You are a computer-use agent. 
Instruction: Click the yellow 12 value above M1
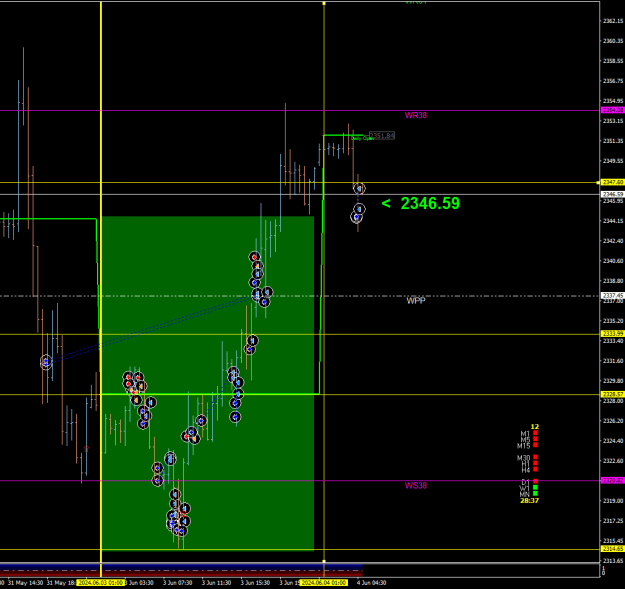point(535,427)
